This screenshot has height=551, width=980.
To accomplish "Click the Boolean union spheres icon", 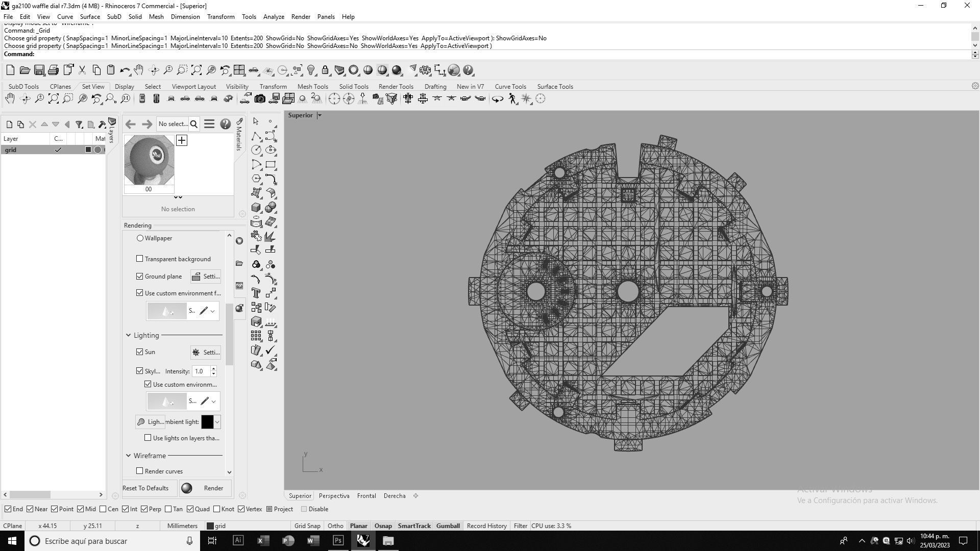I will (x=271, y=207).
